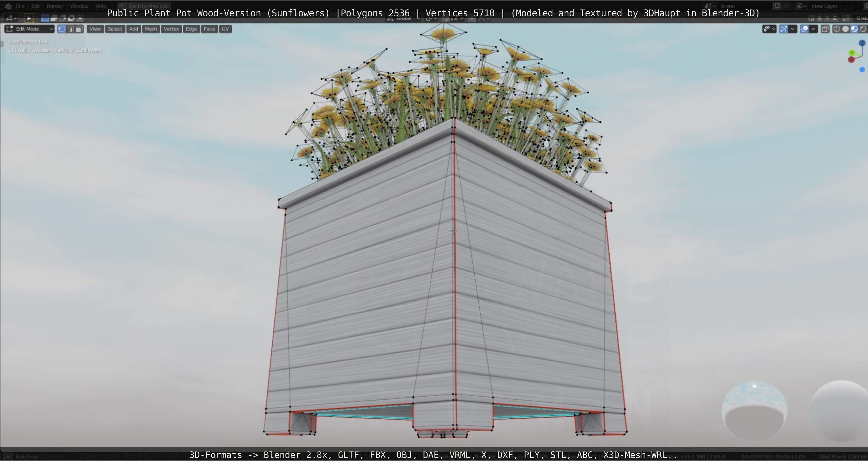The image size is (868, 461).
Task: Toggle Z axis mirror button
Action: coord(835,18)
